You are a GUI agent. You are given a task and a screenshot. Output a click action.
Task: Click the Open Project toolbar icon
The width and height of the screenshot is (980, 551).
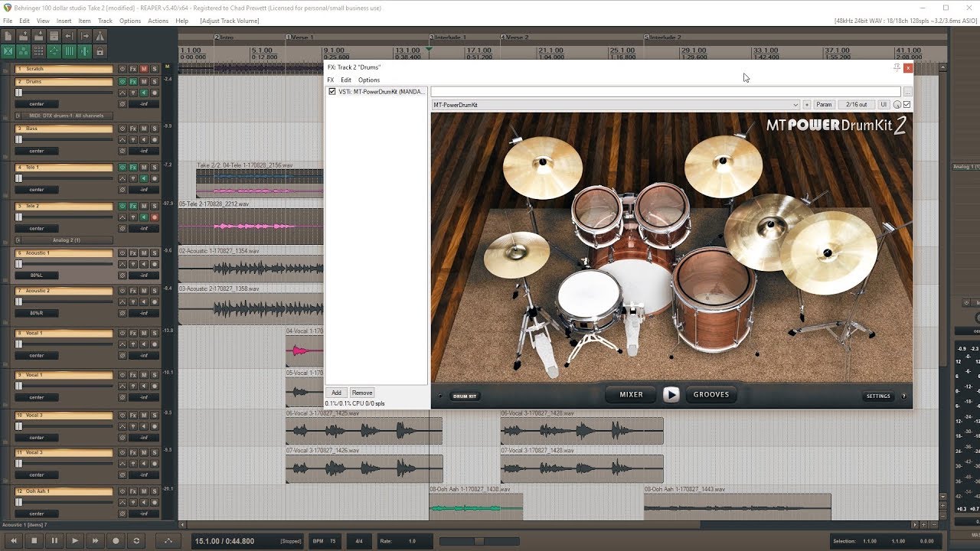pos(24,36)
